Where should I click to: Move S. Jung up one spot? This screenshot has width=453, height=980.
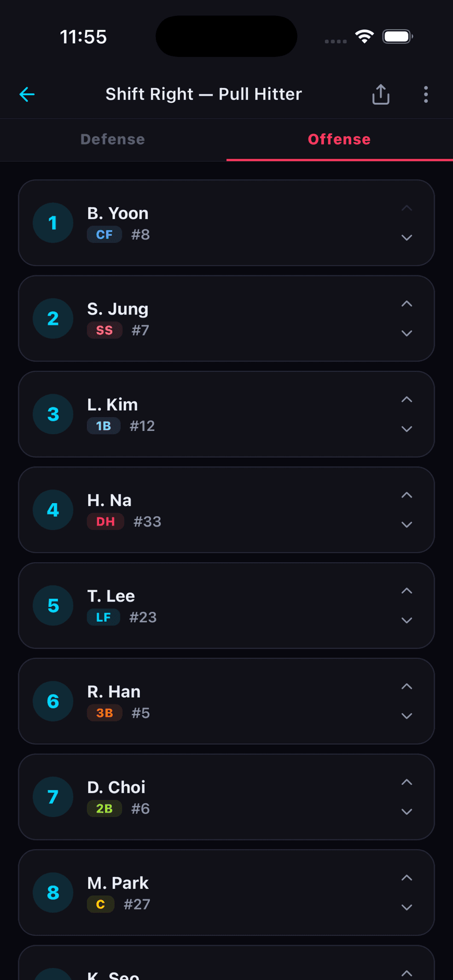(406, 304)
